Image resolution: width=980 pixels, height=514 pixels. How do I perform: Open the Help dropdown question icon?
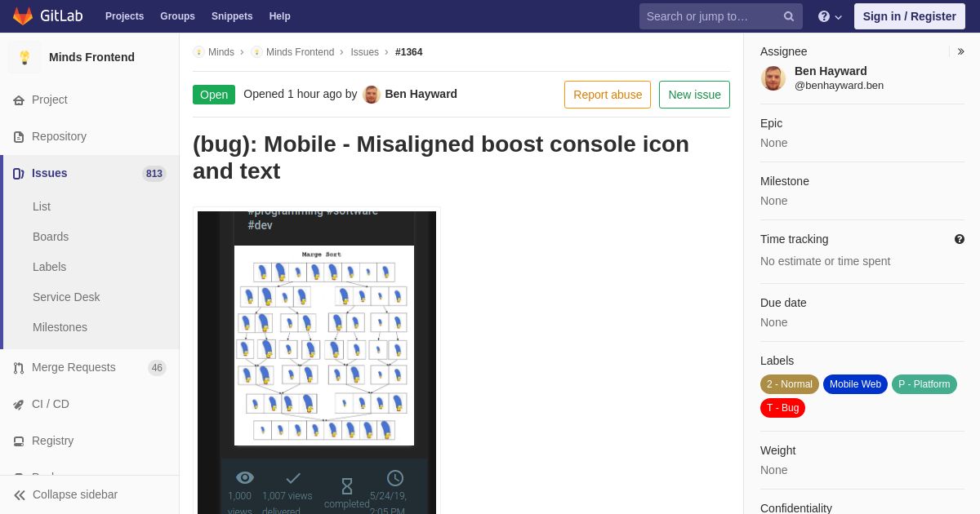[x=830, y=16]
